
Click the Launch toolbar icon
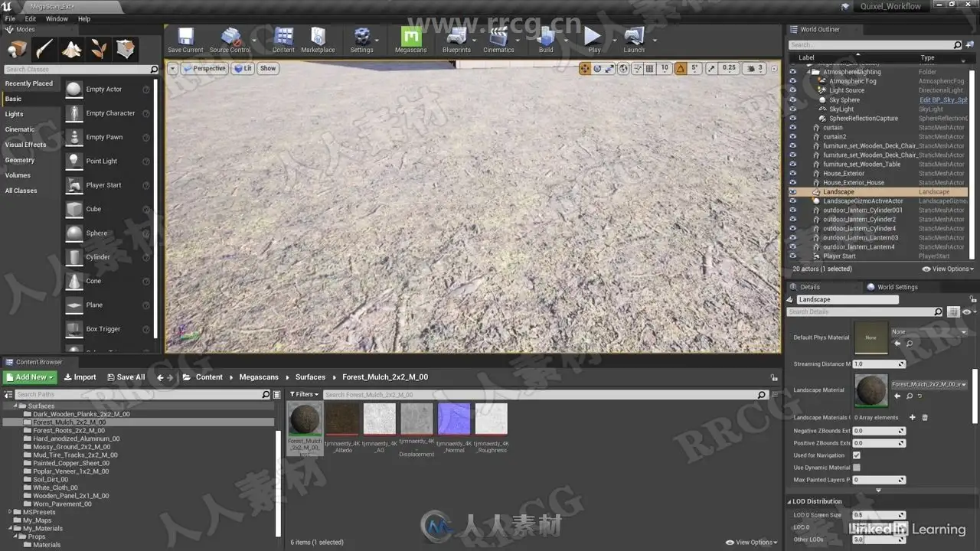click(634, 40)
